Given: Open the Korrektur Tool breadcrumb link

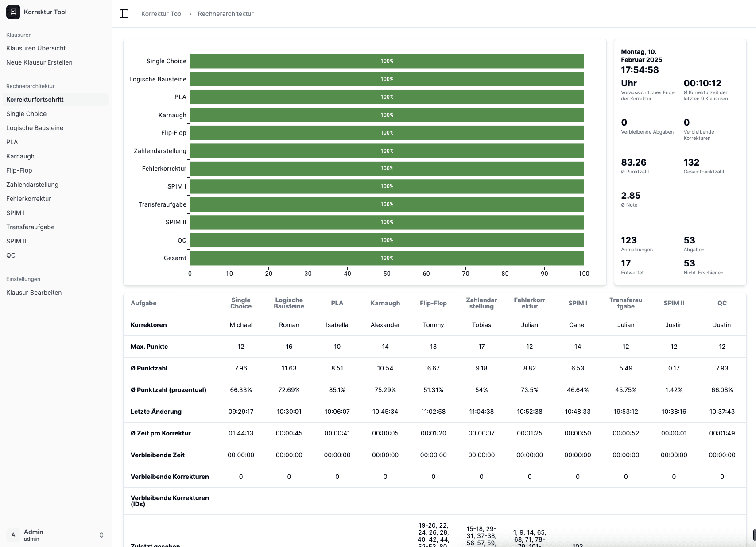Looking at the screenshot, I should 162,14.
